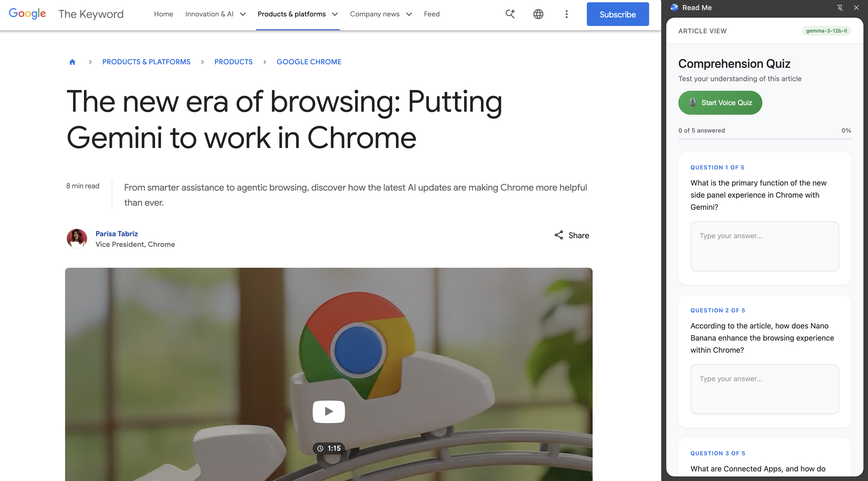Close the Read Me side panel

pyautogui.click(x=856, y=7)
